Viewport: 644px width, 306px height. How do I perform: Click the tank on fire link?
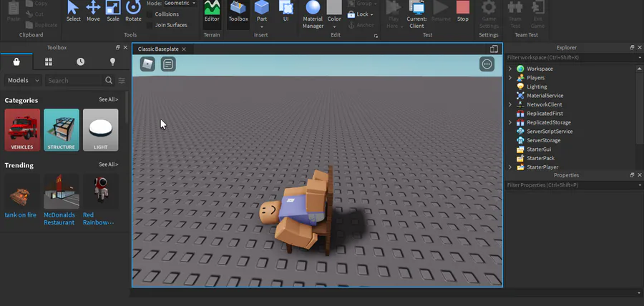[21, 215]
